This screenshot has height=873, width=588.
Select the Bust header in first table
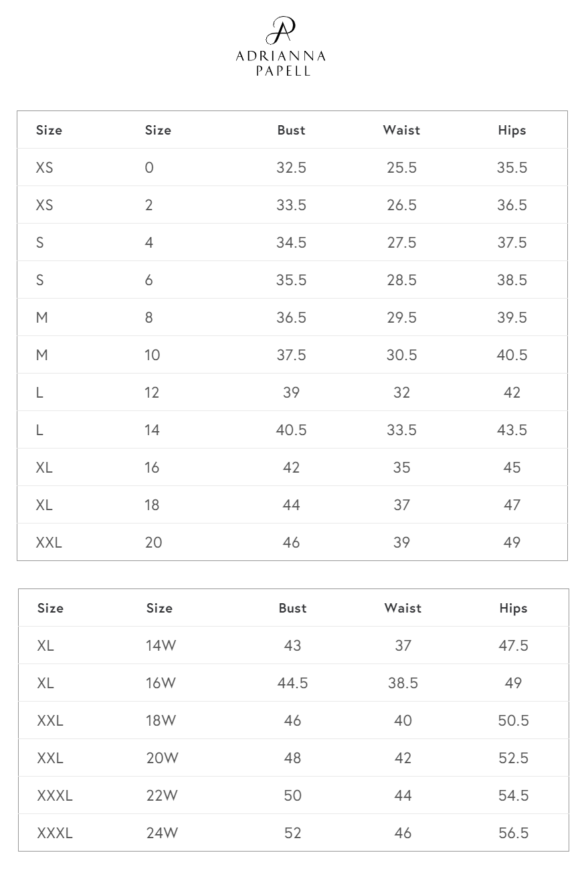coord(291,130)
